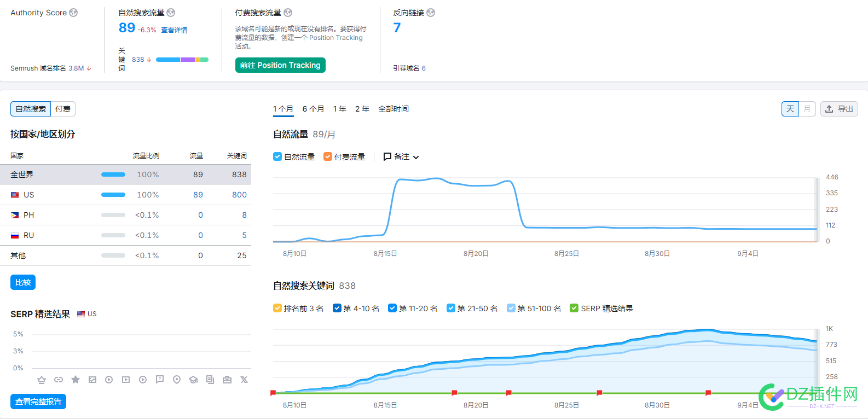Screen dimensions: 868x419
Task: Click the 查看完整报告 button
Action: (38, 401)
